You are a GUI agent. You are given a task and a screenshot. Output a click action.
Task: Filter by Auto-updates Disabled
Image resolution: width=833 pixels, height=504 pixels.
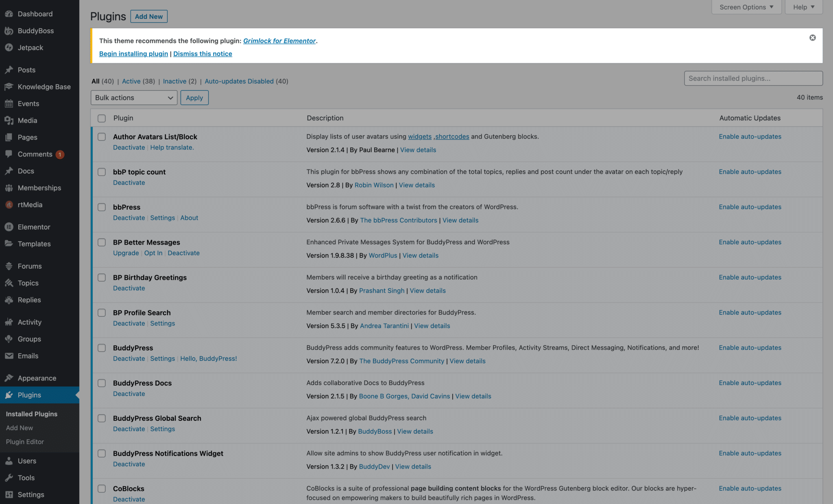click(x=239, y=81)
